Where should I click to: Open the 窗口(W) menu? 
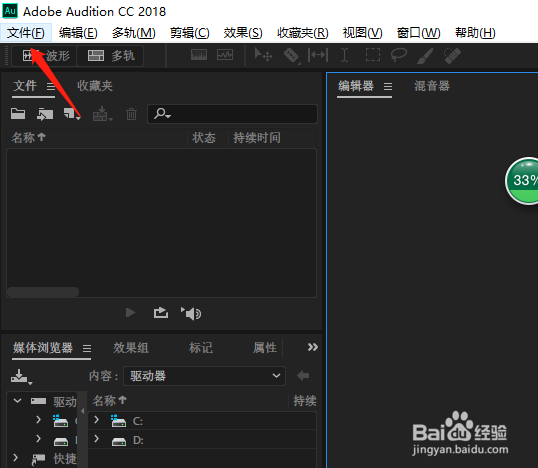418,33
